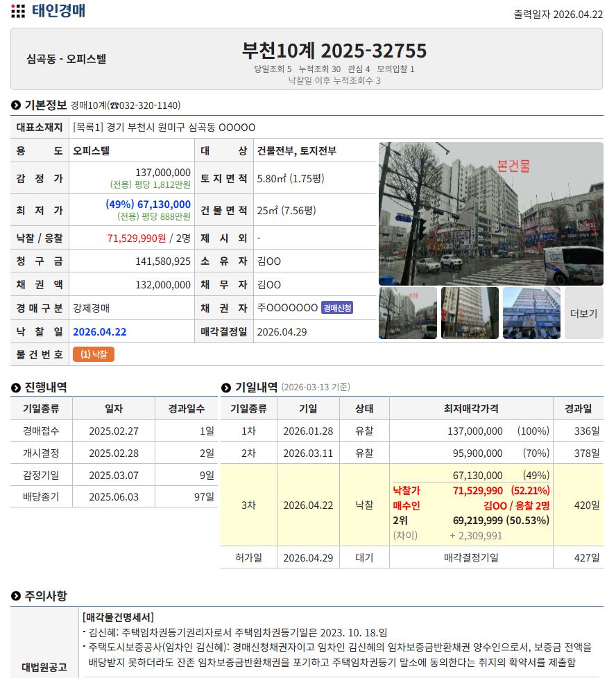Click the 최저매각가격 column header

tap(470, 409)
